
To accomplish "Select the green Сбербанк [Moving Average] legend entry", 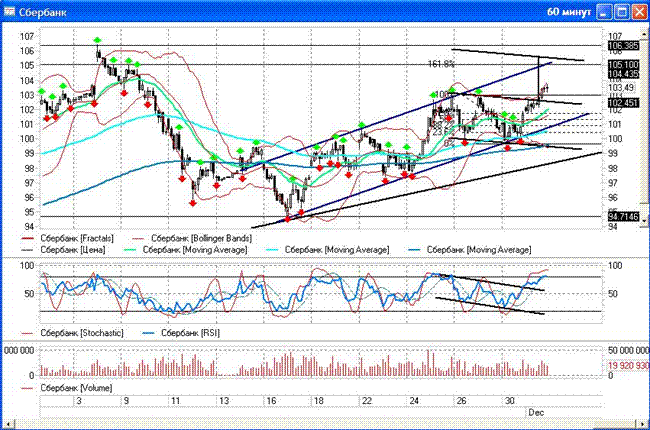I will (x=186, y=250).
